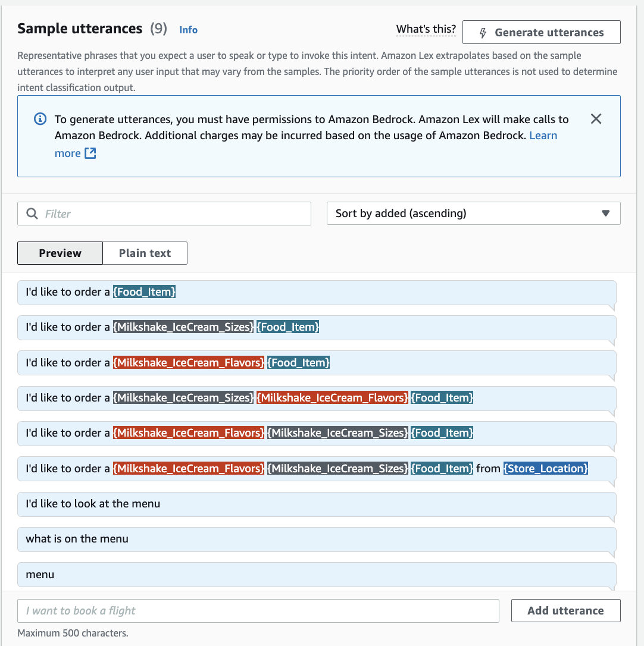Image resolution: width=644 pixels, height=646 pixels.
Task: Select the Preview tab
Action: click(60, 253)
